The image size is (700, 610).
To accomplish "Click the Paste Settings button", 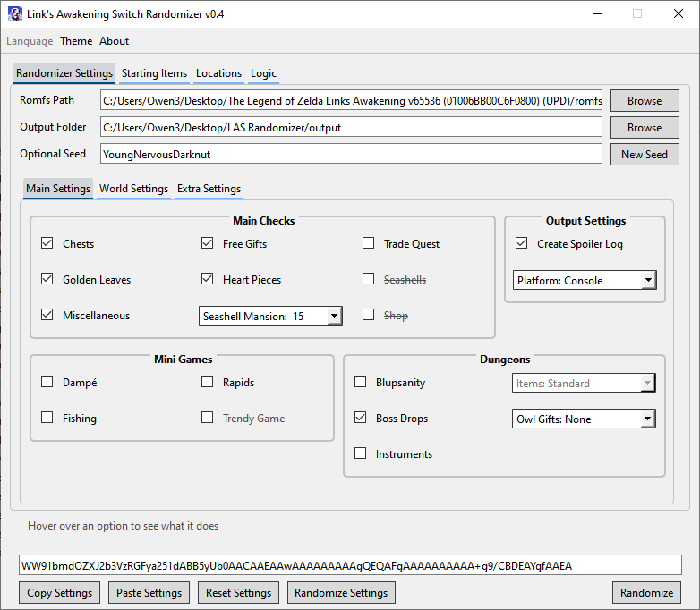I will click(149, 593).
